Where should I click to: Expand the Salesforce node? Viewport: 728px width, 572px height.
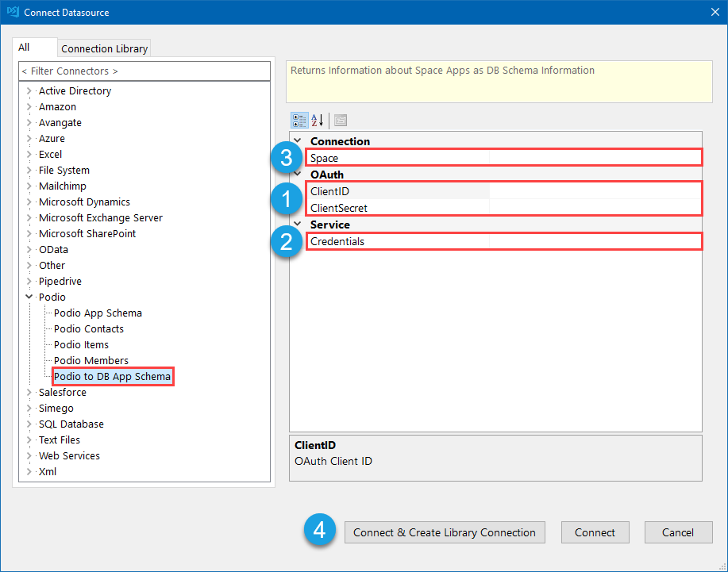29,393
